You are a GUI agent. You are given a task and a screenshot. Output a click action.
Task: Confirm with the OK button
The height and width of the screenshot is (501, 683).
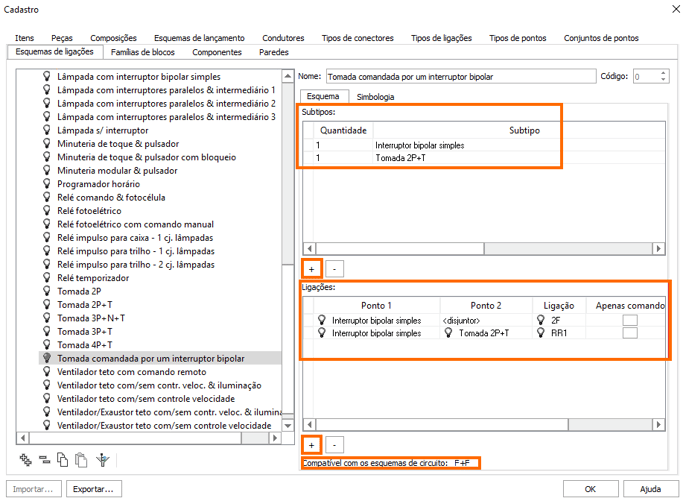[592, 489]
